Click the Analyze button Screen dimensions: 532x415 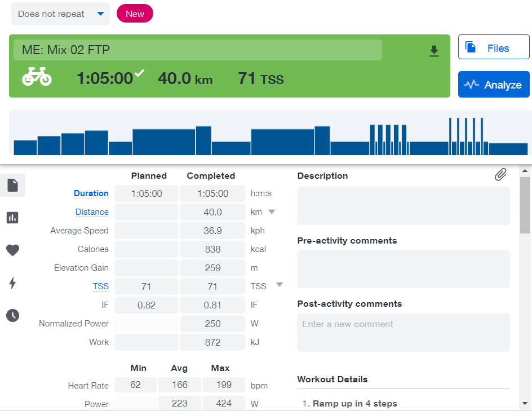pyautogui.click(x=494, y=85)
